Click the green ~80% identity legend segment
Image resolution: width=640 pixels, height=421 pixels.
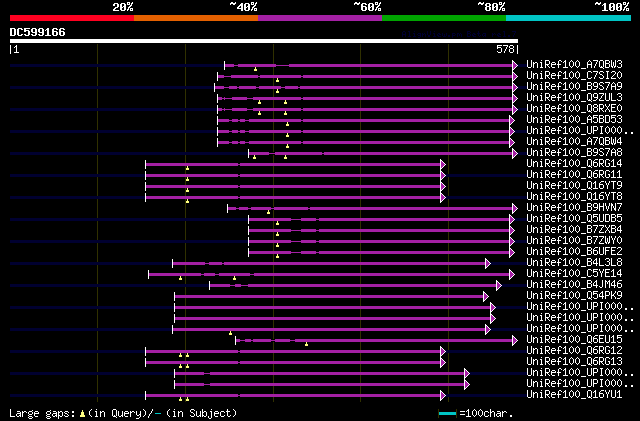tap(444, 18)
